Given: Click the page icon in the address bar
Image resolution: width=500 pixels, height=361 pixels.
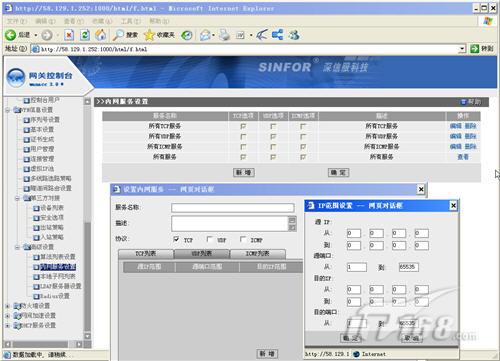Looking at the screenshot, I should click(x=35, y=49).
